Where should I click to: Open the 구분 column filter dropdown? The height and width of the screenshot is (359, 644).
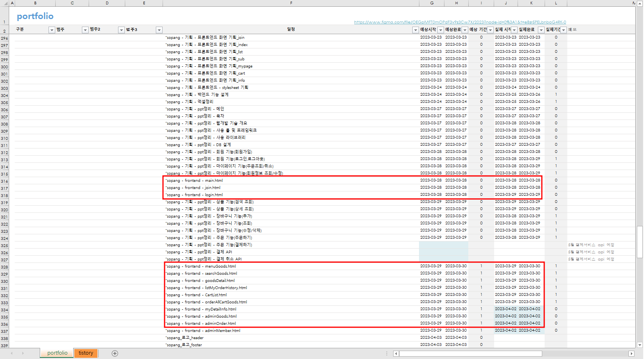tap(52, 30)
